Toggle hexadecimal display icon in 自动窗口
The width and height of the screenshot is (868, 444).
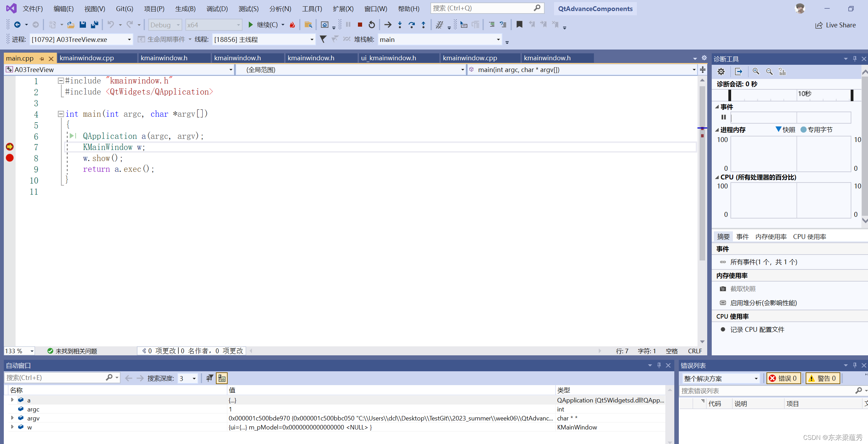222,378
